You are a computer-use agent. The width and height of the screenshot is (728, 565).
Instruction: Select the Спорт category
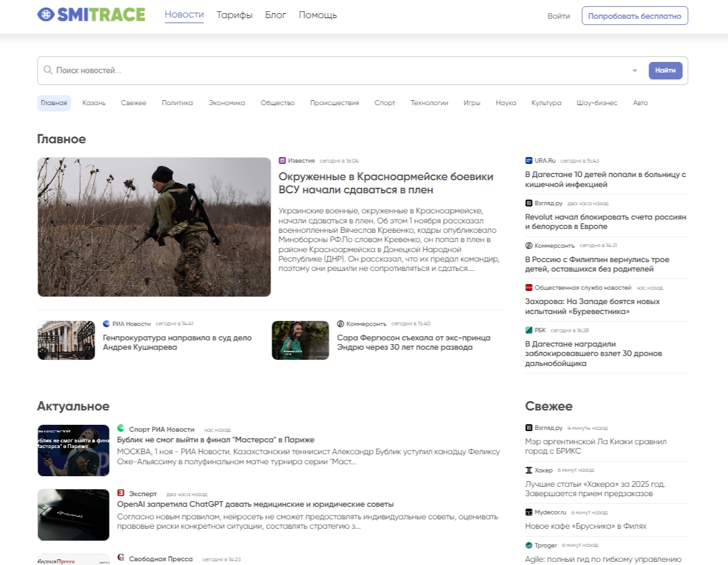point(384,103)
